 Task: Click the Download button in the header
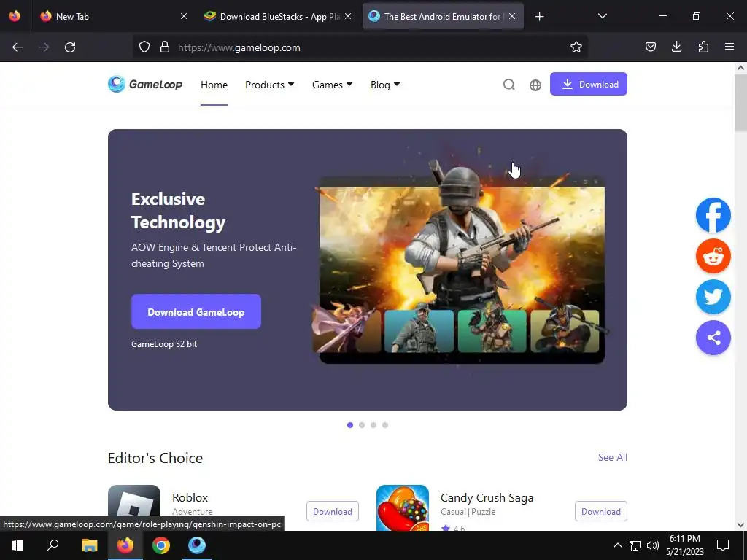coord(589,84)
